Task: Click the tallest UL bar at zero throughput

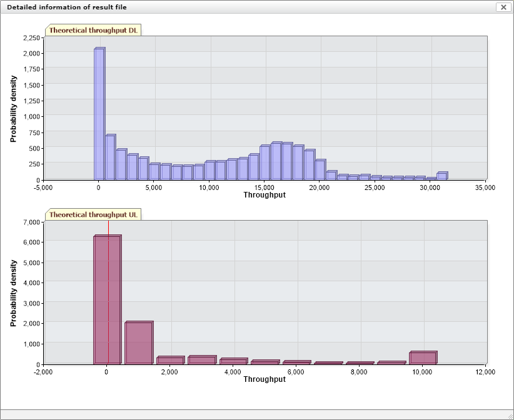Action: (108, 300)
